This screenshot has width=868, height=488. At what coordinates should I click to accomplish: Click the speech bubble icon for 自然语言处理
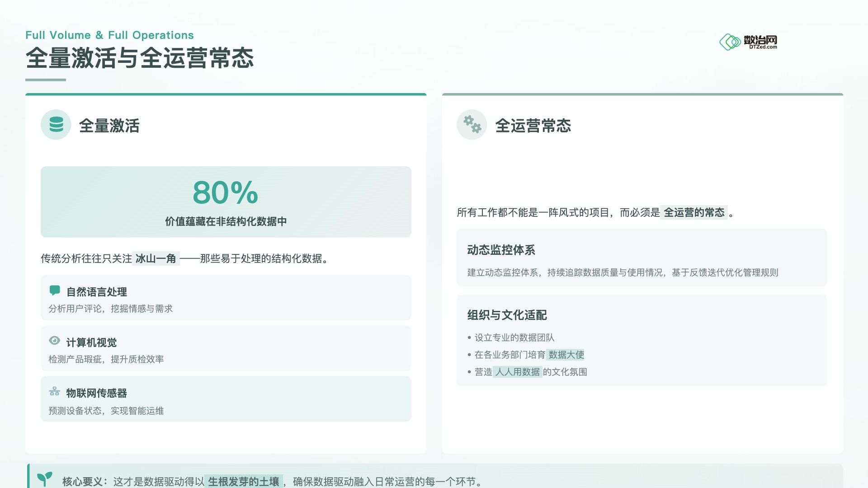click(x=55, y=291)
